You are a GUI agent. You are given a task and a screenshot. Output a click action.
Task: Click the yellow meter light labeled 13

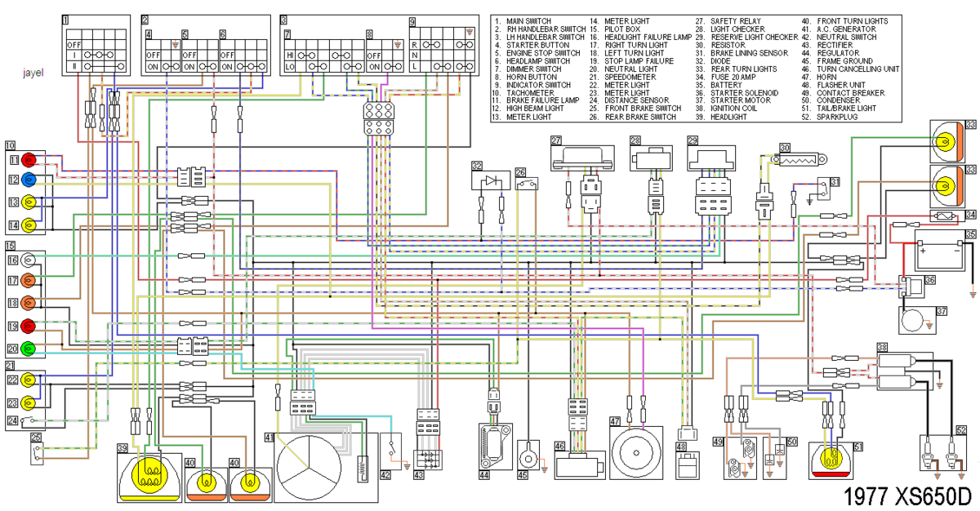(x=29, y=202)
